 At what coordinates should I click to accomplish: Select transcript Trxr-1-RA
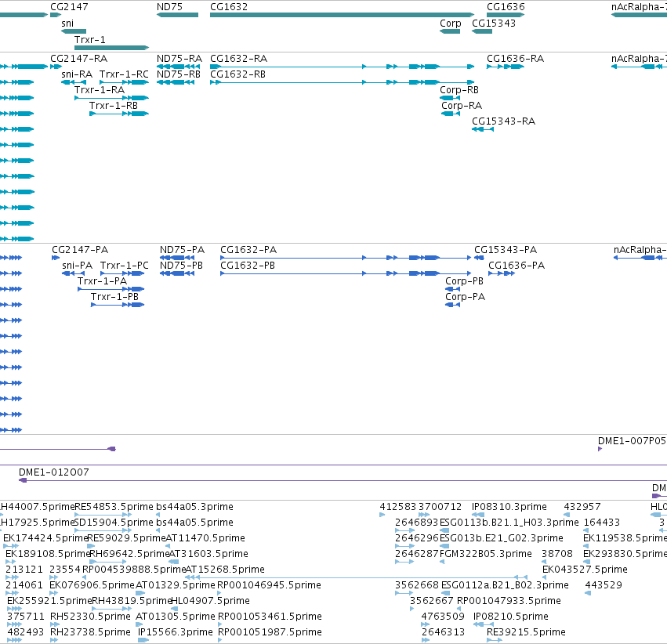pos(111,98)
